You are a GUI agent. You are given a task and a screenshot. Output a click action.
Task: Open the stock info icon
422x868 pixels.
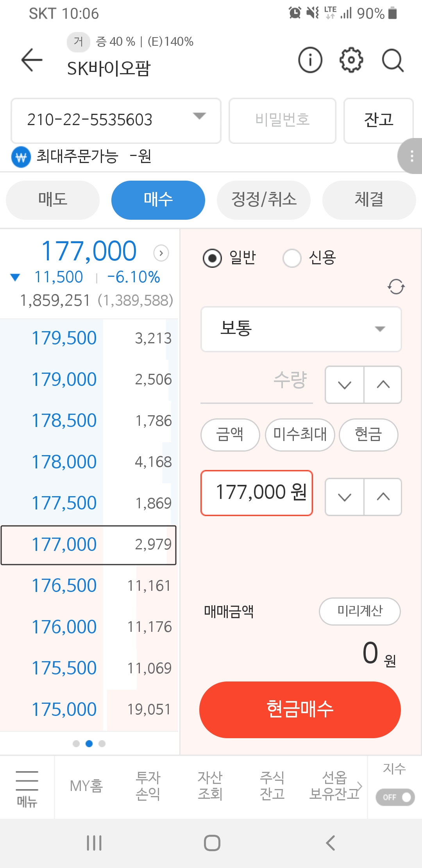pyautogui.click(x=310, y=60)
